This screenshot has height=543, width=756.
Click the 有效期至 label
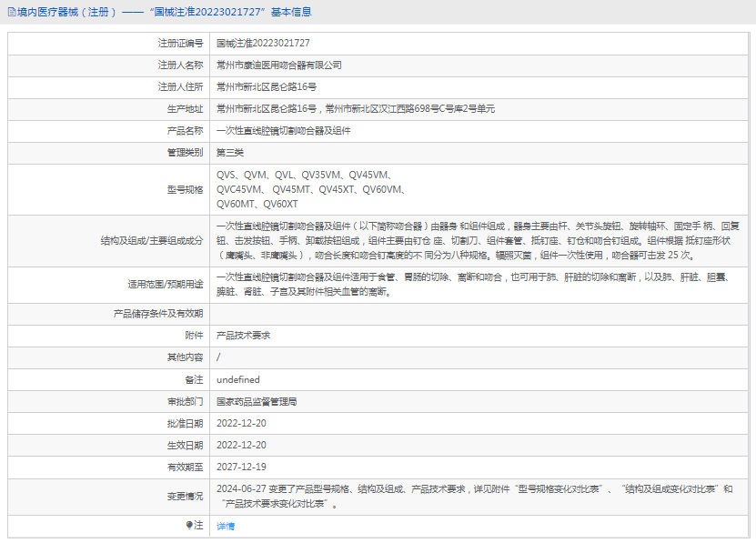(186, 467)
